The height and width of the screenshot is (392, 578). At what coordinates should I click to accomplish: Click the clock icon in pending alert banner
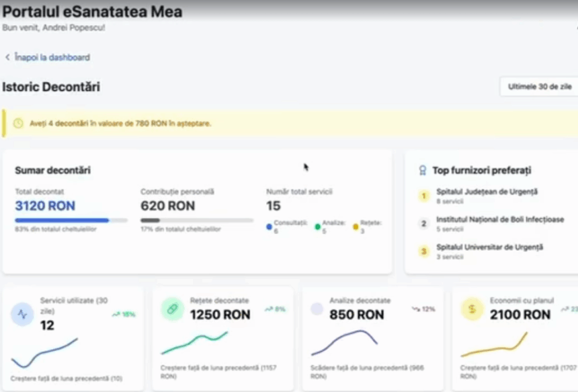click(x=18, y=124)
